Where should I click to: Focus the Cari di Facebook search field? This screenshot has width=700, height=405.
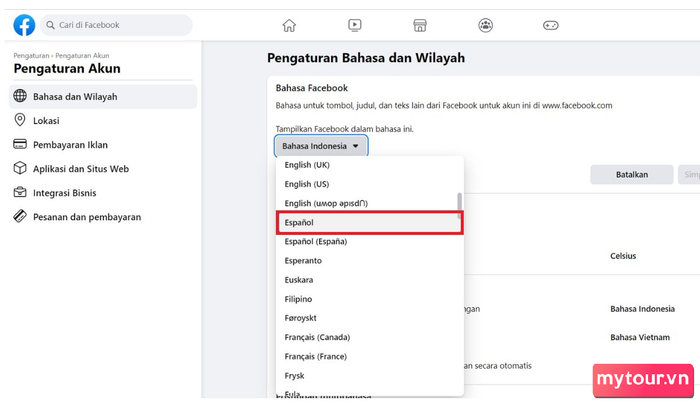[x=116, y=25]
